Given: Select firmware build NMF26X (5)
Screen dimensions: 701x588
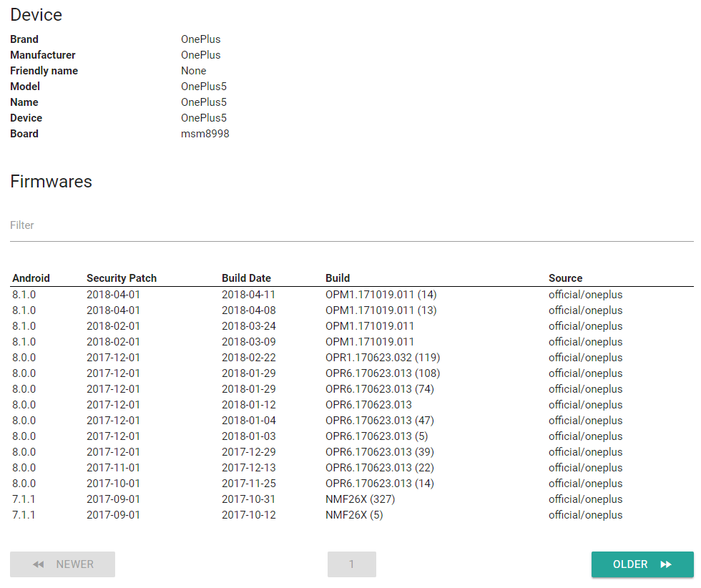Looking at the screenshot, I should click(x=354, y=515).
